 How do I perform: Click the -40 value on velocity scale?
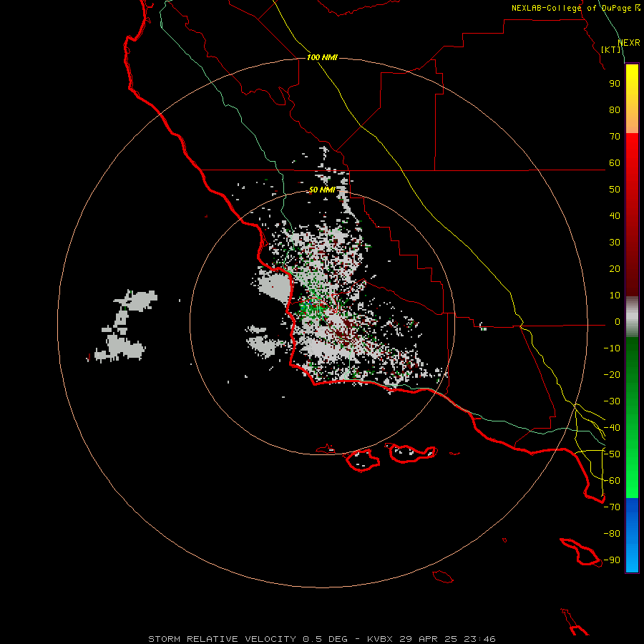pyautogui.click(x=612, y=428)
